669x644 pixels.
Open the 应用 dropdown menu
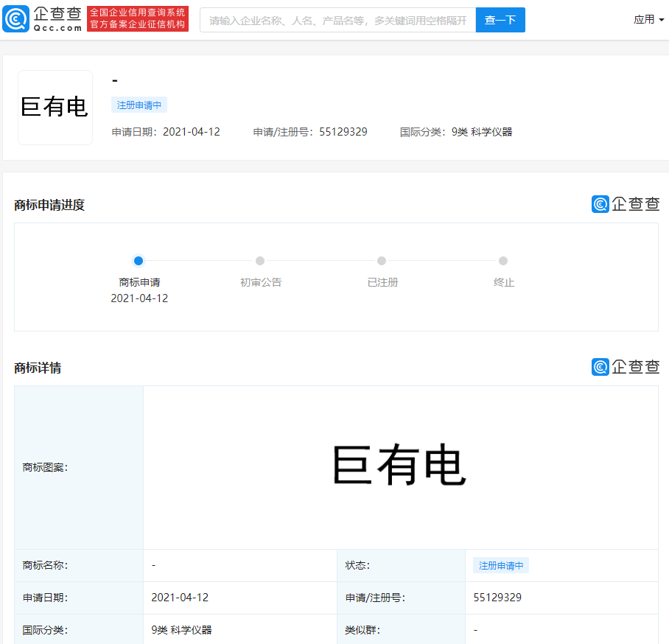pyautogui.click(x=648, y=20)
